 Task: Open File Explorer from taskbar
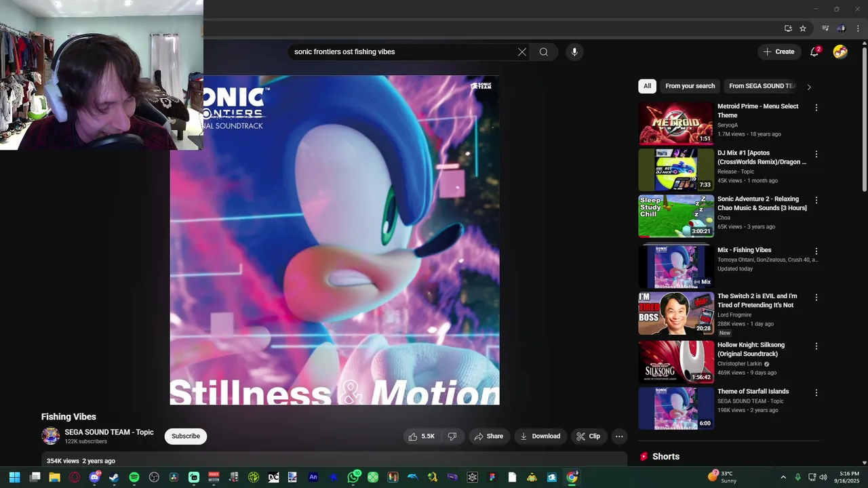pos(55,477)
